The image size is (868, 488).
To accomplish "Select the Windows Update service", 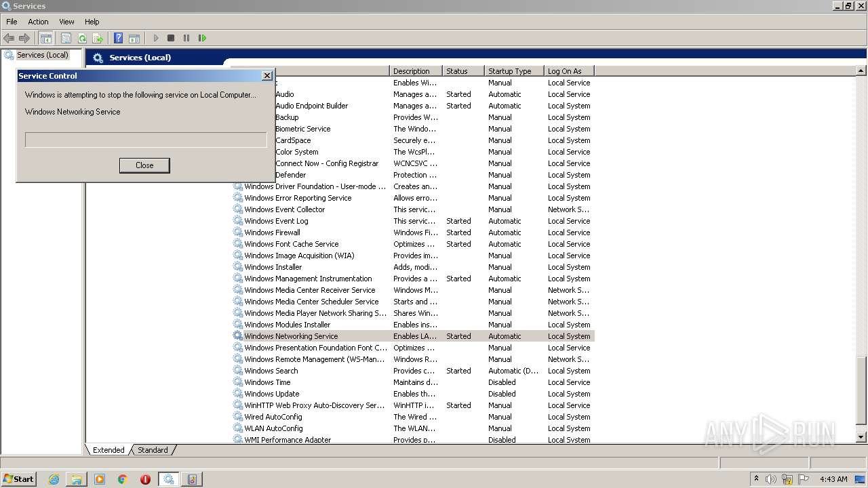I will pyautogui.click(x=272, y=394).
